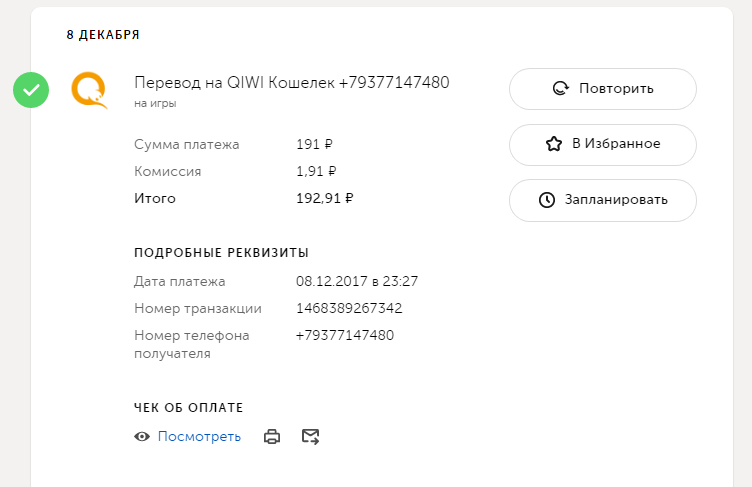
Task: Click the transaction number 1468389267342
Action: 349,308
